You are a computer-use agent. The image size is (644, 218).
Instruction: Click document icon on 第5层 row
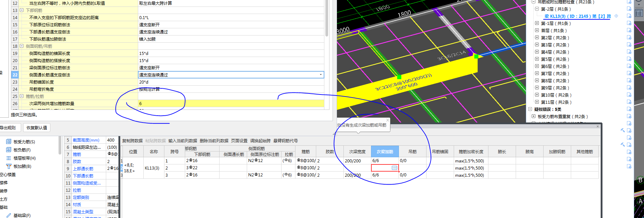tap(629, 59)
